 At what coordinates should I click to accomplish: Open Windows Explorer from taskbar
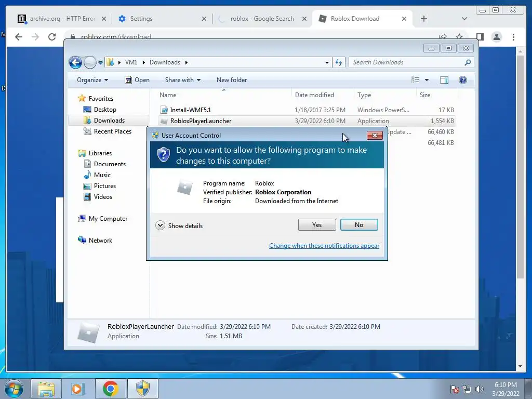coord(46,389)
